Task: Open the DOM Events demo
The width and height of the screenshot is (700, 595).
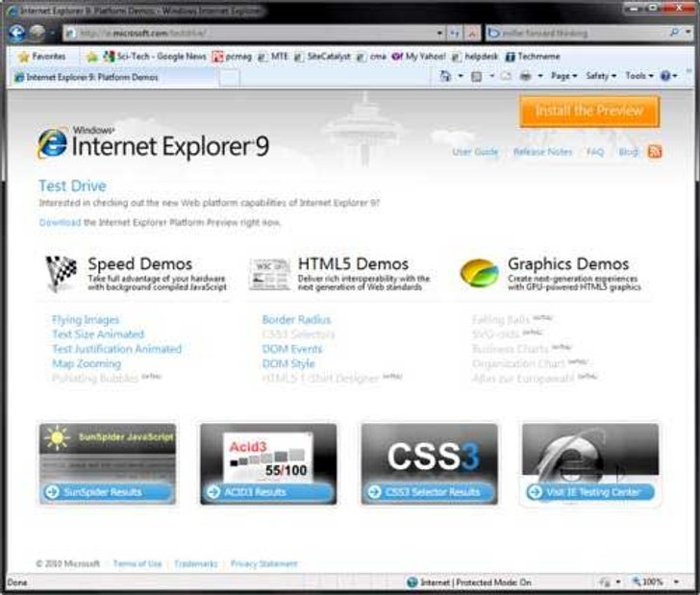Action: (292, 349)
